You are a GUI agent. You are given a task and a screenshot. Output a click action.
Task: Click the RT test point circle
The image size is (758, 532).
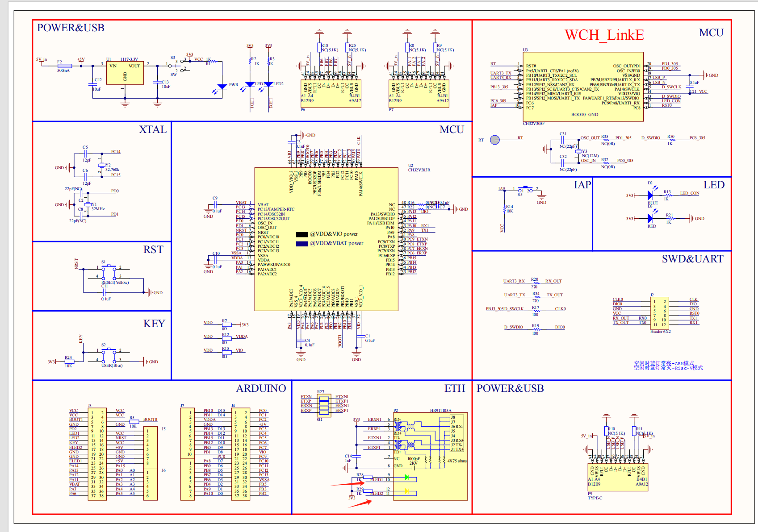coord(495,140)
